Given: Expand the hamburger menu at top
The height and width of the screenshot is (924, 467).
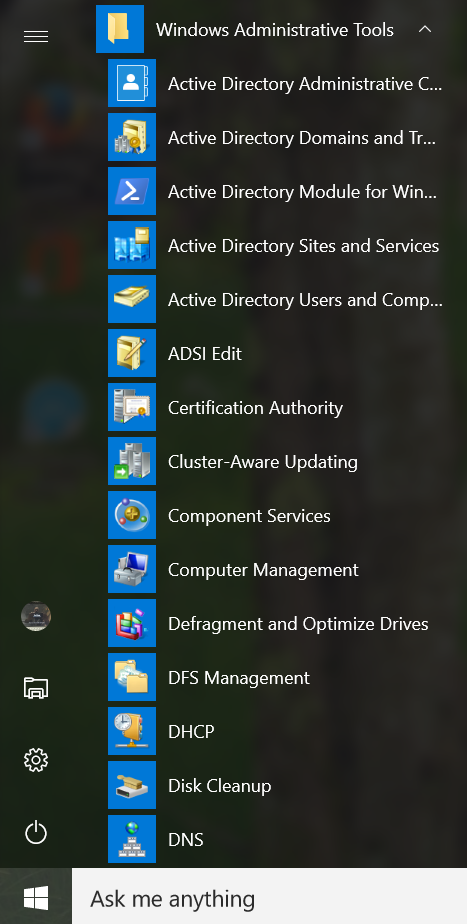Looking at the screenshot, I should (x=36, y=37).
